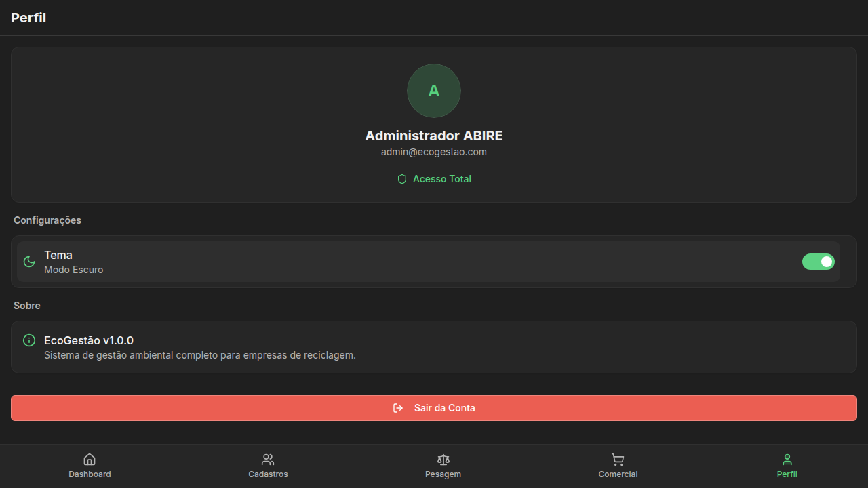This screenshot has height=488, width=868.
Task: Click the EcoGestão v1.0.0 version text
Action: 89,340
